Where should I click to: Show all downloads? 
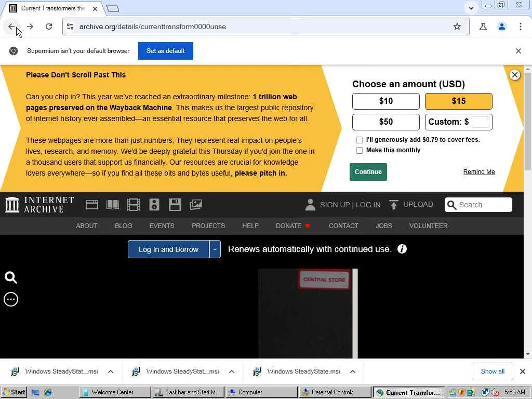[x=493, y=371]
